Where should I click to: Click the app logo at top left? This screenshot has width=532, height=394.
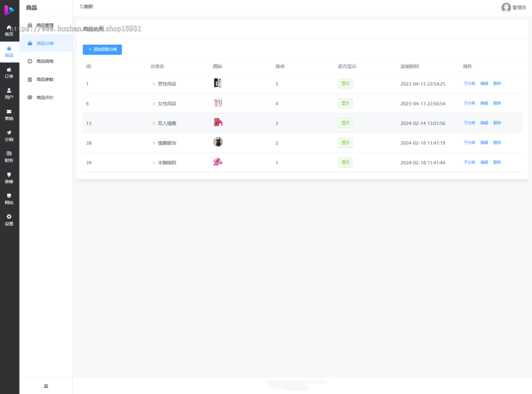(9, 9)
